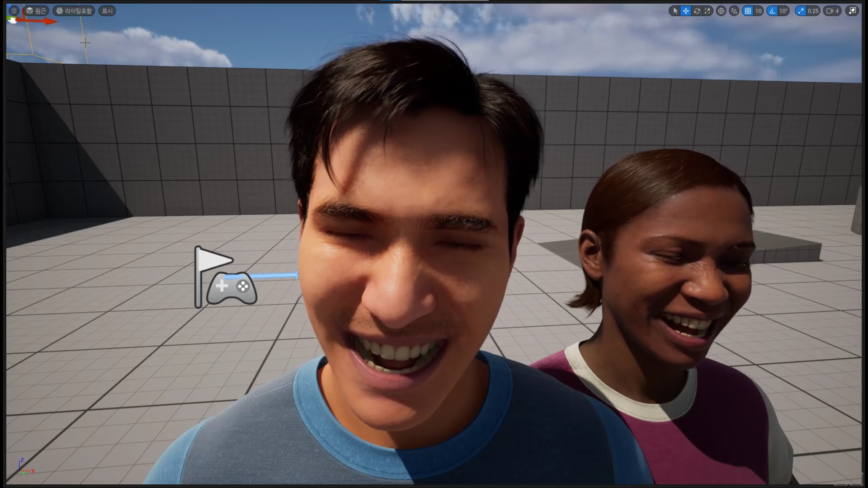868x488 pixels.
Task: Toggle grid snapping on or off
Action: click(x=748, y=11)
